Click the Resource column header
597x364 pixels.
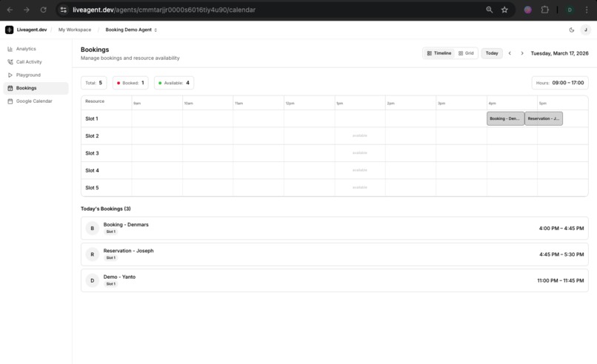(x=95, y=101)
